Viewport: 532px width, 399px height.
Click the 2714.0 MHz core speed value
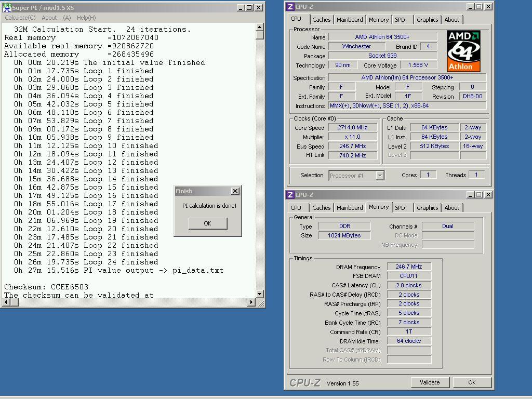pyautogui.click(x=353, y=128)
